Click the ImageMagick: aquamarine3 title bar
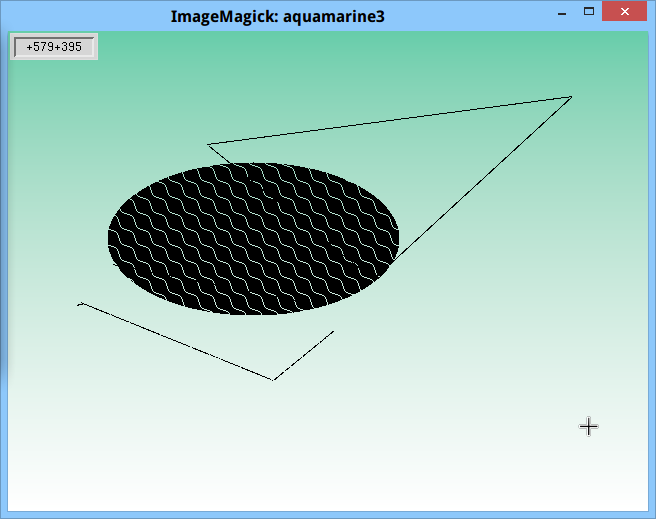Screen dimensions: 656x519 point(277,16)
